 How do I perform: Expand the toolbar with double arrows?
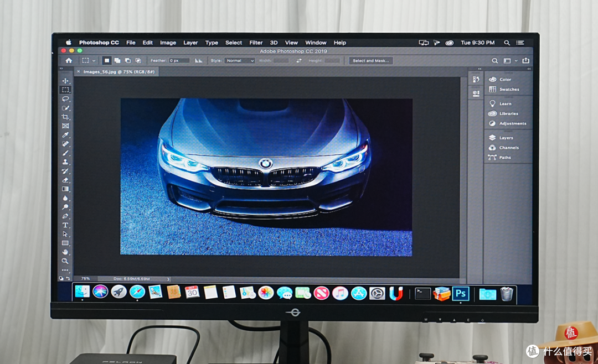(x=61, y=69)
